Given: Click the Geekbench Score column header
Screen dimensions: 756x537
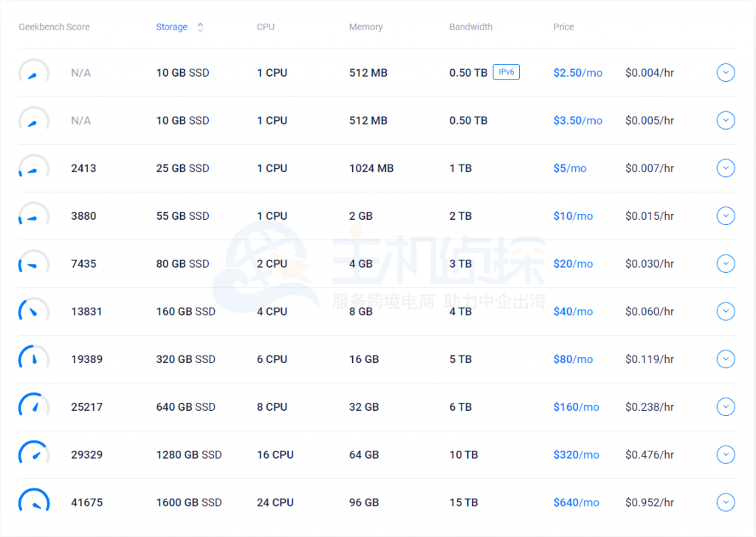Looking at the screenshot, I should coord(54,27).
